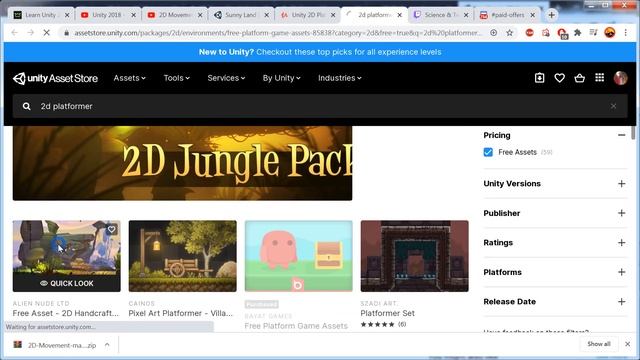Stop loading the page
The width and height of the screenshot is (640, 360).
(x=47, y=33)
